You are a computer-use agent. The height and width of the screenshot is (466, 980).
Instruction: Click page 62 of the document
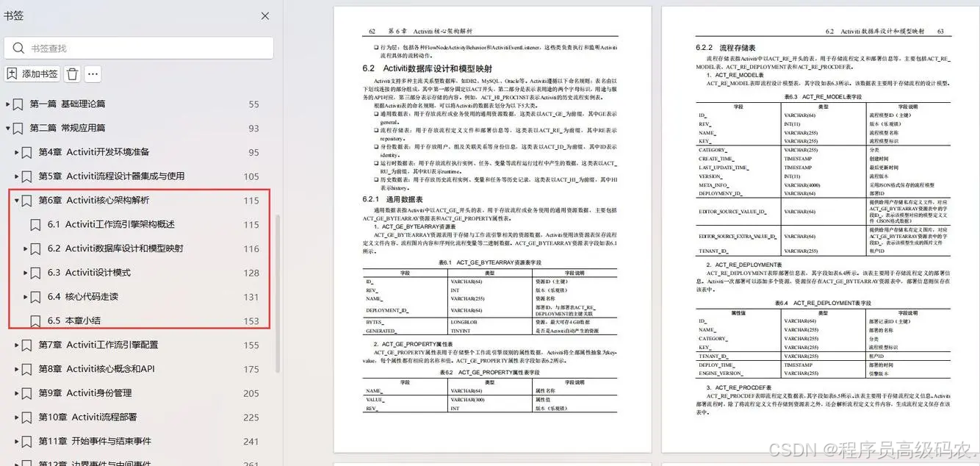[492, 229]
